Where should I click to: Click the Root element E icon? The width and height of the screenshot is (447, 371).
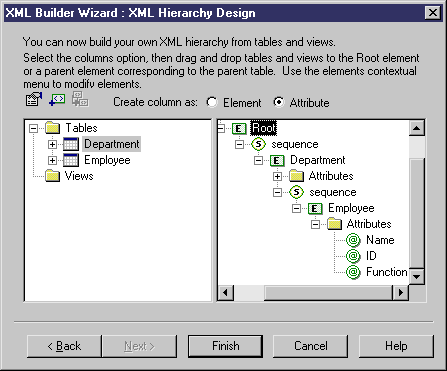[x=239, y=128]
